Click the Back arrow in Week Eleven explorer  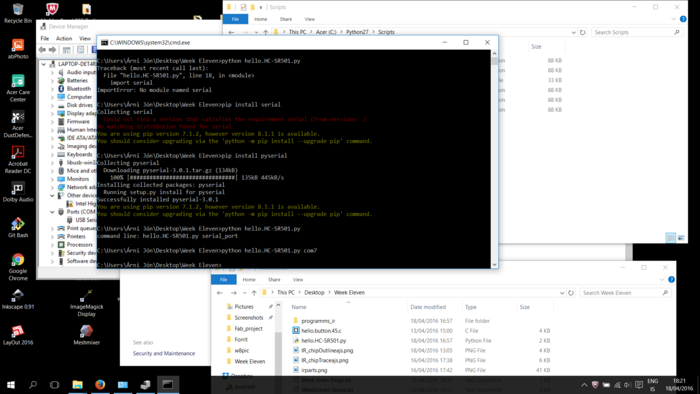[220, 293]
